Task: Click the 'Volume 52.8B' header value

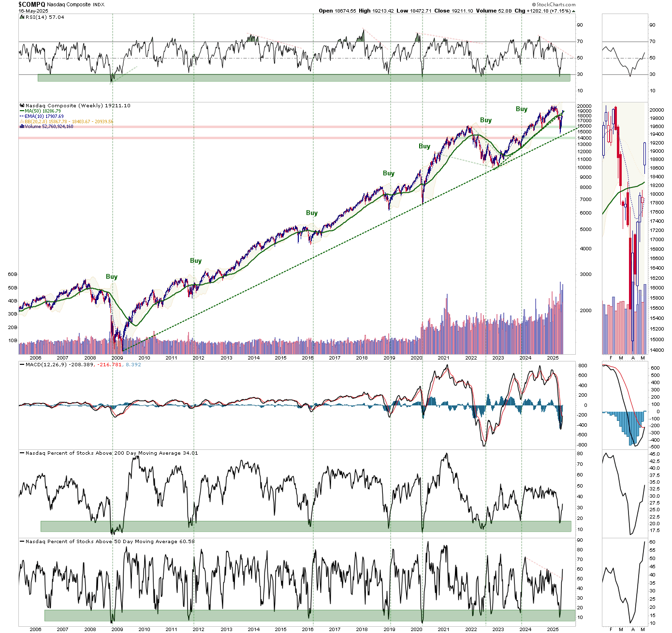Action: click(x=494, y=11)
